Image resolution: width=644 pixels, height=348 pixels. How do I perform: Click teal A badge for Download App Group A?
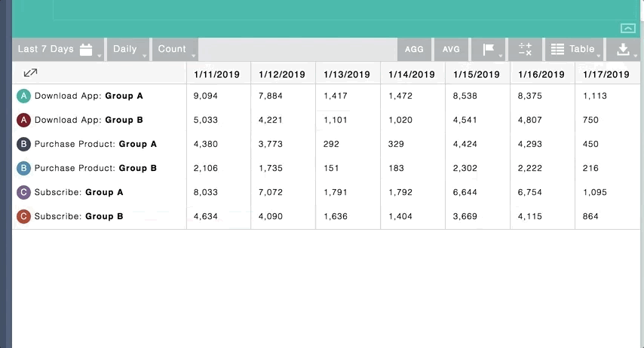[x=24, y=96]
